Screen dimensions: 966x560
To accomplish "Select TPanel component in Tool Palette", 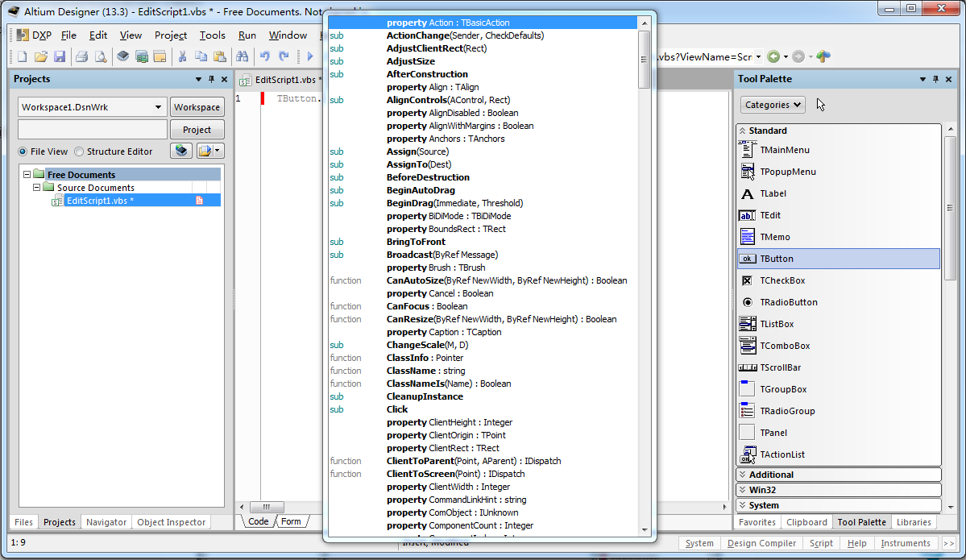I will click(839, 433).
